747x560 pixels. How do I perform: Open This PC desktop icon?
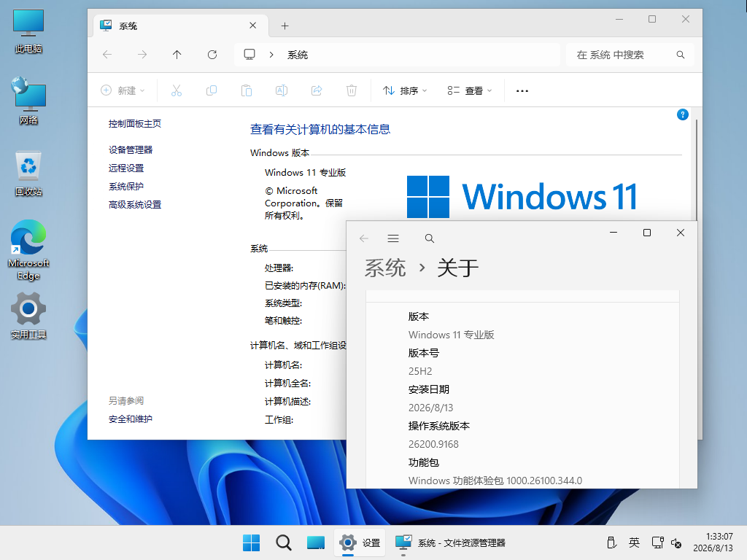pyautogui.click(x=28, y=31)
